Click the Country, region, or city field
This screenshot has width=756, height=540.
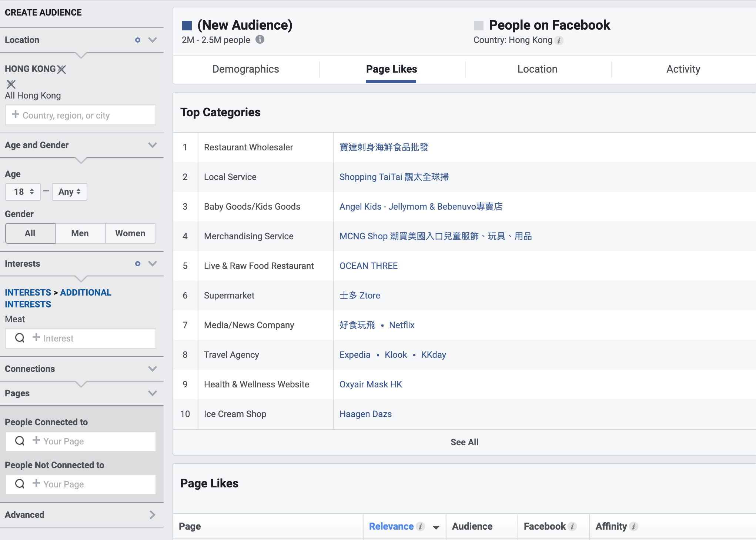tap(81, 115)
